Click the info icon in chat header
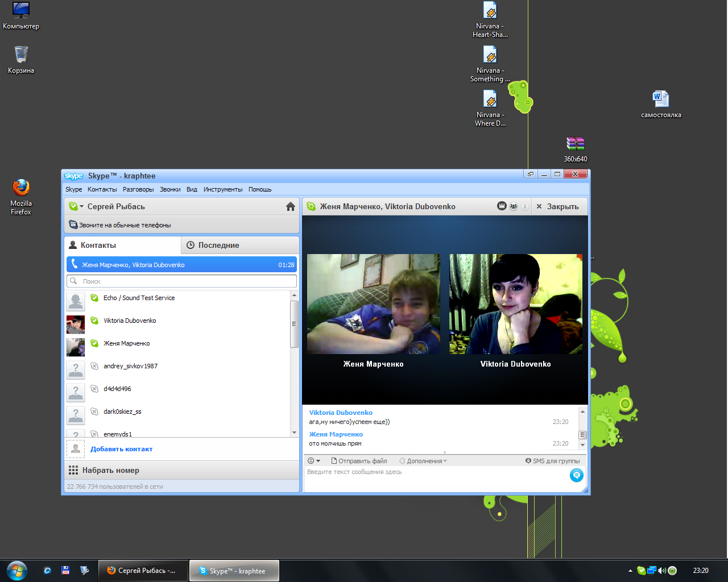 525,206
